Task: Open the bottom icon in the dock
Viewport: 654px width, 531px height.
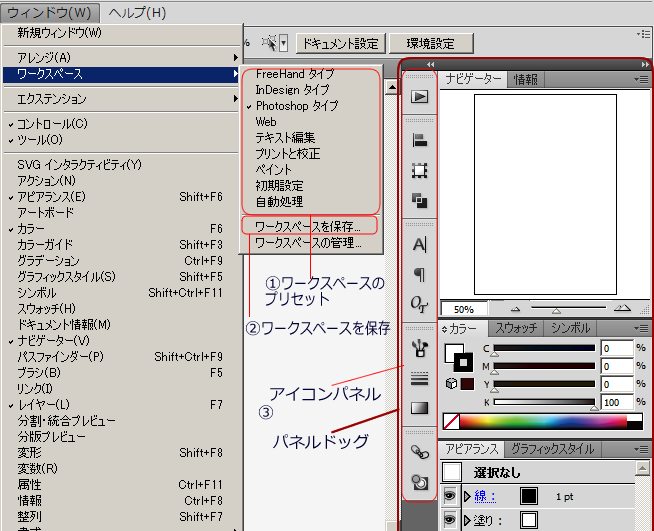Action: point(420,482)
